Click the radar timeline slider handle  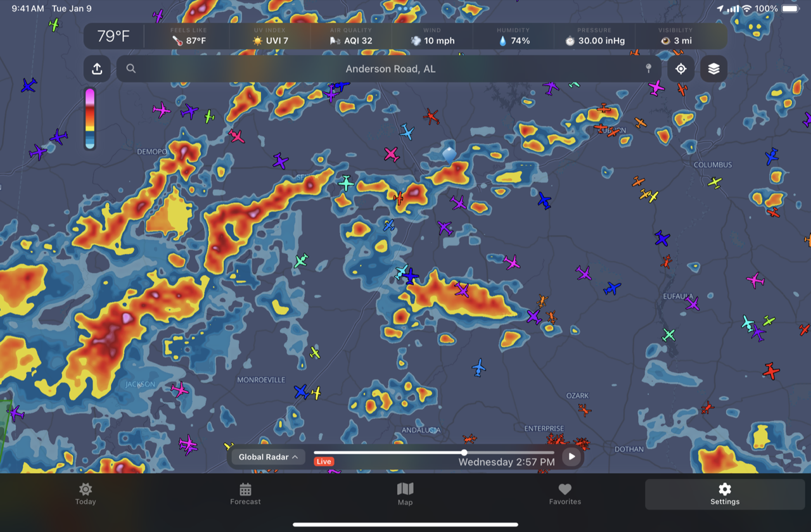(x=464, y=452)
